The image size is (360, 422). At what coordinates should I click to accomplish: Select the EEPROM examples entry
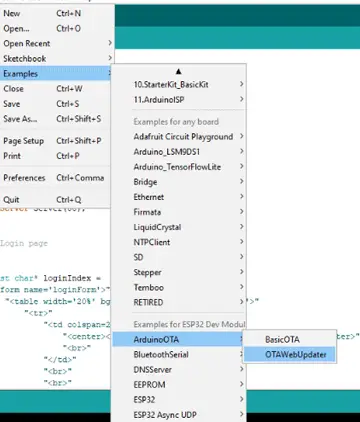(179, 384)
